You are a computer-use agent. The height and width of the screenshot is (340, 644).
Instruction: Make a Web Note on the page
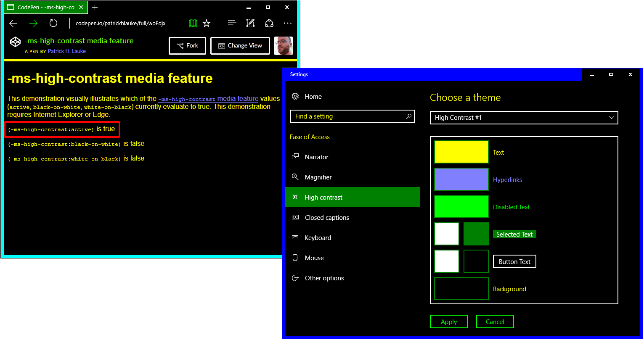tap(250, 23)
